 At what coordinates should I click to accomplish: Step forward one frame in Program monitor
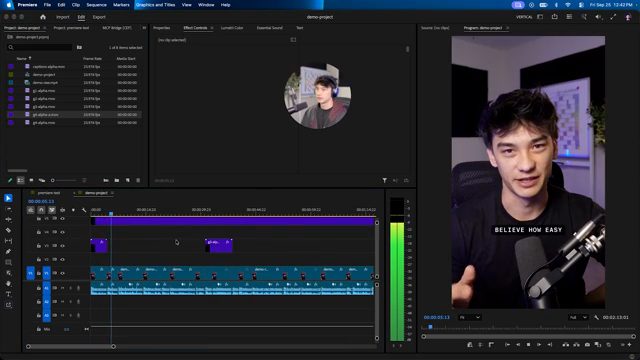coord(539,344)
